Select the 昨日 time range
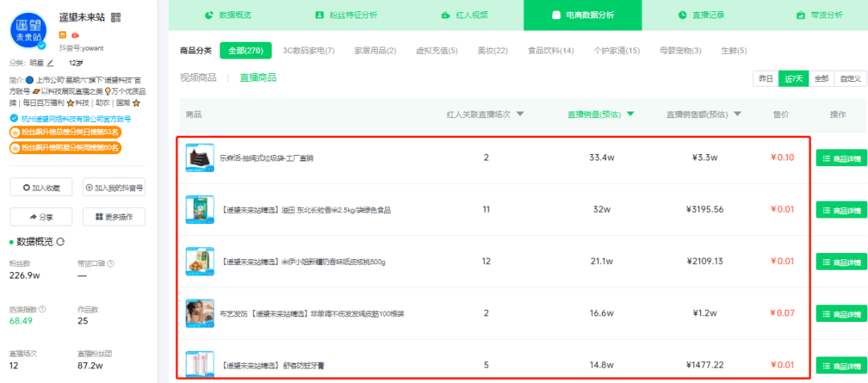This screenshot has width=868, height=383. click(x=766, y=79)
